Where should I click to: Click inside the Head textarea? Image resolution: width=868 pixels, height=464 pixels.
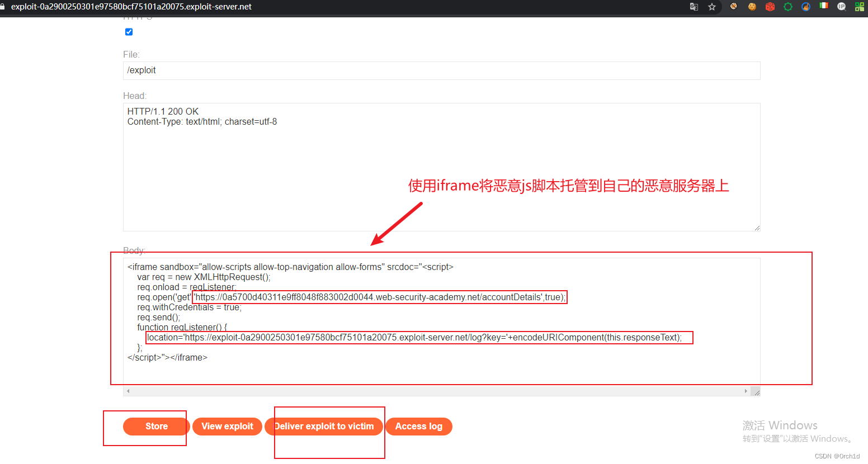pyautogui.click(x=441, y=167)
